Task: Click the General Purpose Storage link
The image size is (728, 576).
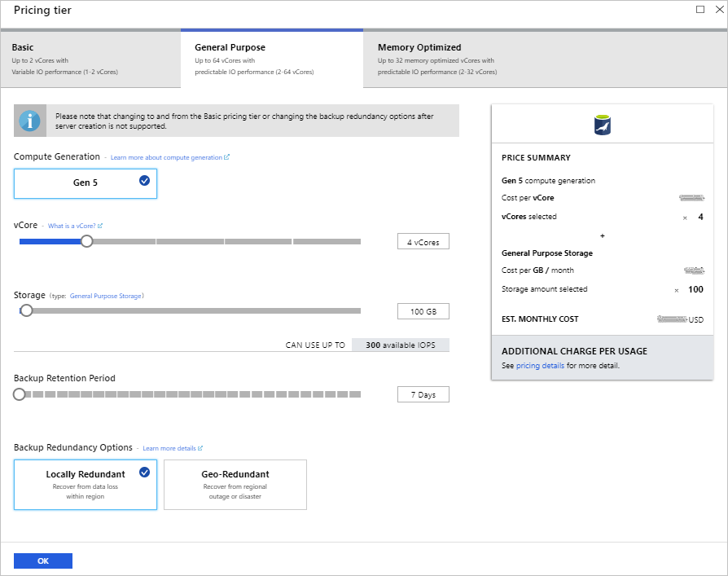Action: pyautogui.click(x=104, y=295)
